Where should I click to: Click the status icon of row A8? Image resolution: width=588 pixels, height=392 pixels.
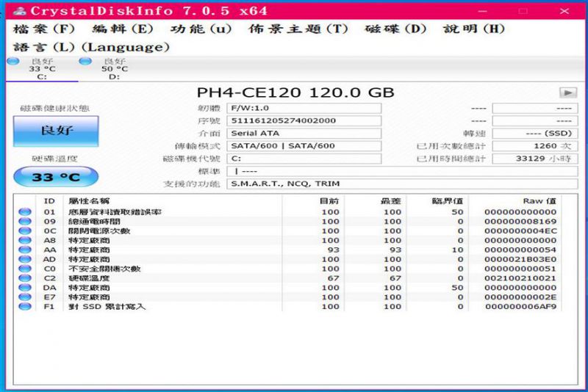coord(25,240)
